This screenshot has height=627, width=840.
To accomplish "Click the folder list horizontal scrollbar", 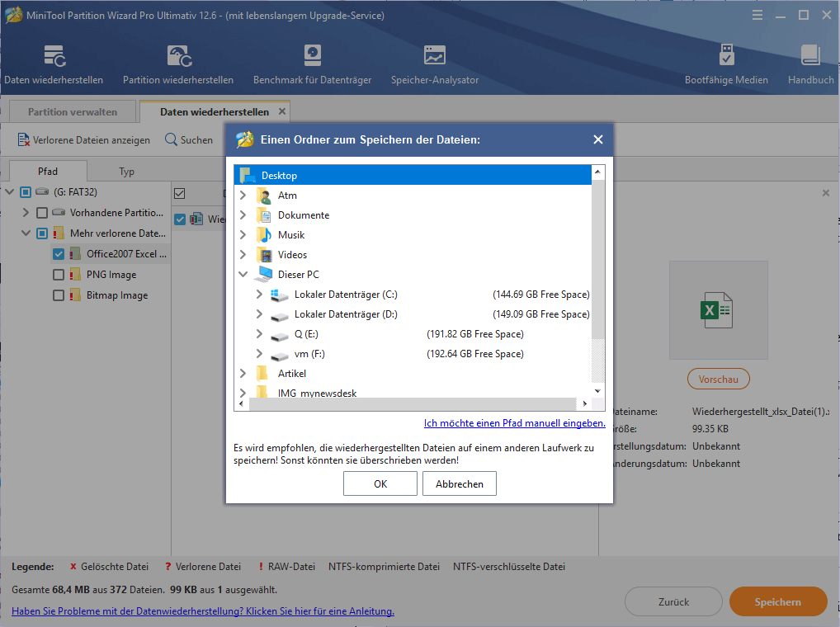I will 413,403.
